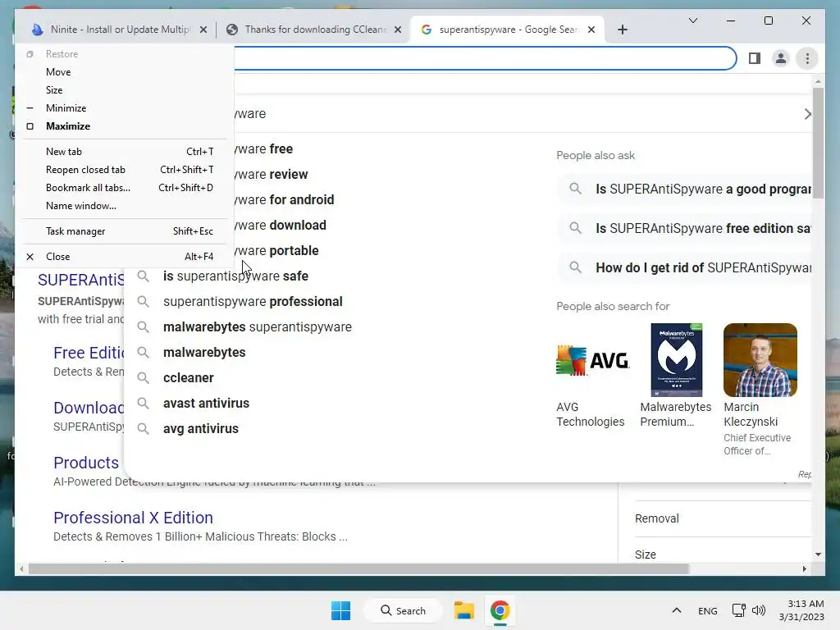Pick the 'malwarebytes' suggestion
Viewport: 840px width, 630px height.
coord(204,353)
